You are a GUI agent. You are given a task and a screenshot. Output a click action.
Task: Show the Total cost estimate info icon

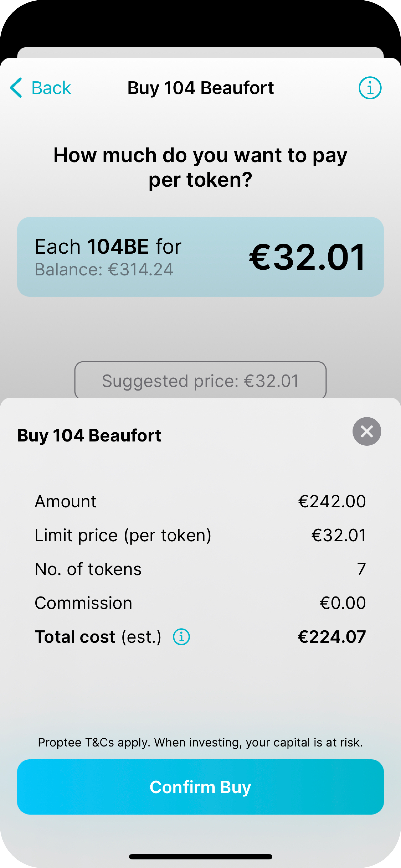pyautogui.click(x=181, y=637)
